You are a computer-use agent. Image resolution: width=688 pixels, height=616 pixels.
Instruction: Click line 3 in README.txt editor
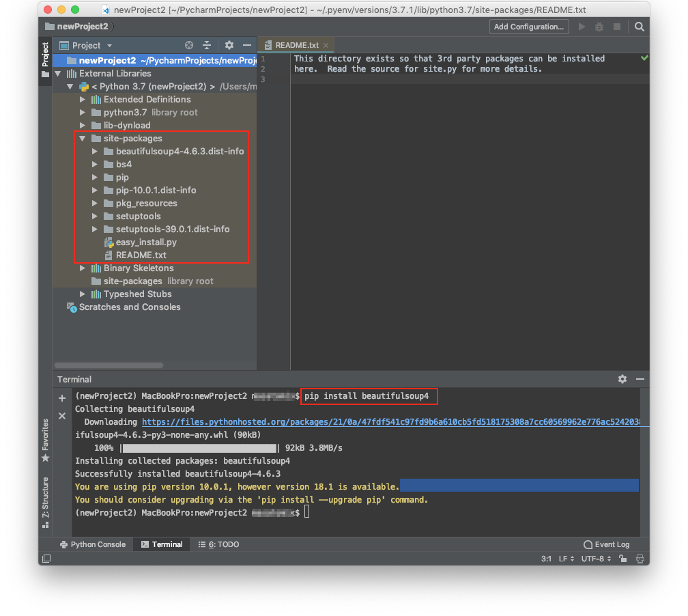point(470,79)
